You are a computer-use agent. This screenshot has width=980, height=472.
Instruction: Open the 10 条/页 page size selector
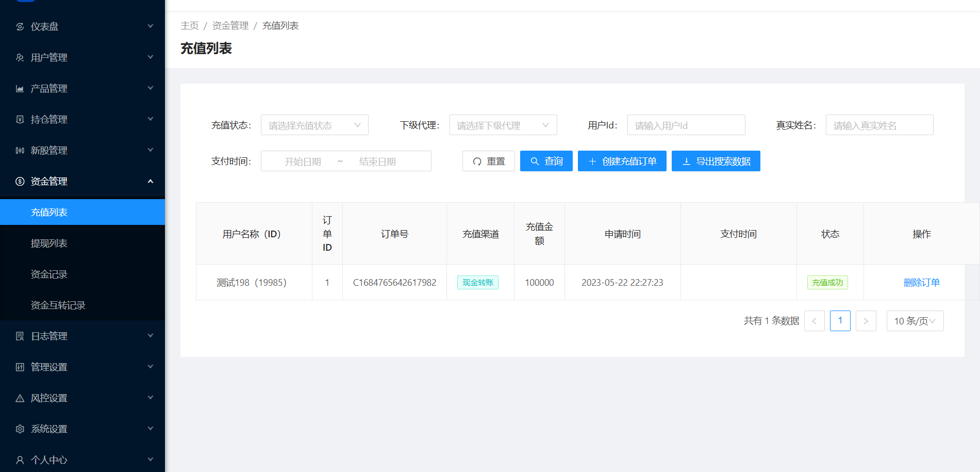pyautogui.click(x=915, y=321)
